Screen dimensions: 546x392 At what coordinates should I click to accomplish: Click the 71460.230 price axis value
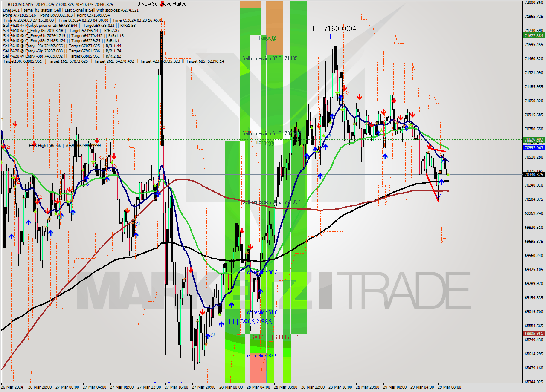(533, 58)
